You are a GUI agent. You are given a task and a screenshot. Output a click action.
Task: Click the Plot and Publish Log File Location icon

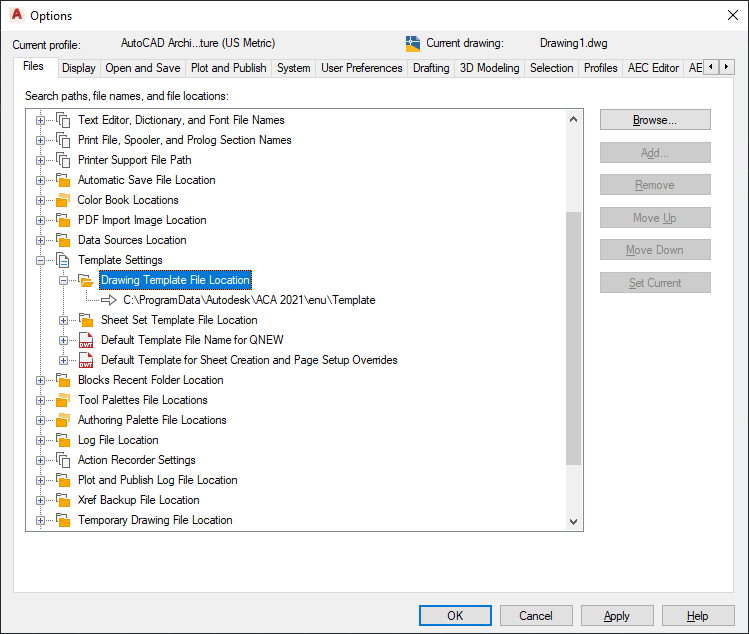pyautogui.click(x=63, y=480)
